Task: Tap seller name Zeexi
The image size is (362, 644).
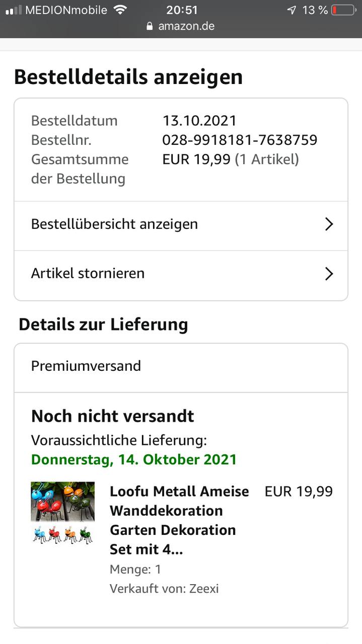Action: [x=203, y=588]
